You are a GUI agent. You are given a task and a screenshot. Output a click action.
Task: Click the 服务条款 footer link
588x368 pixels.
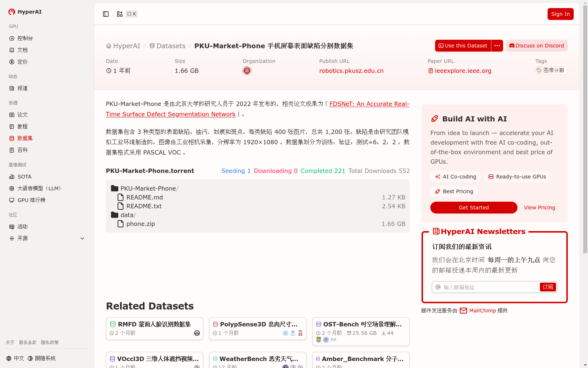tap(28, 343)
